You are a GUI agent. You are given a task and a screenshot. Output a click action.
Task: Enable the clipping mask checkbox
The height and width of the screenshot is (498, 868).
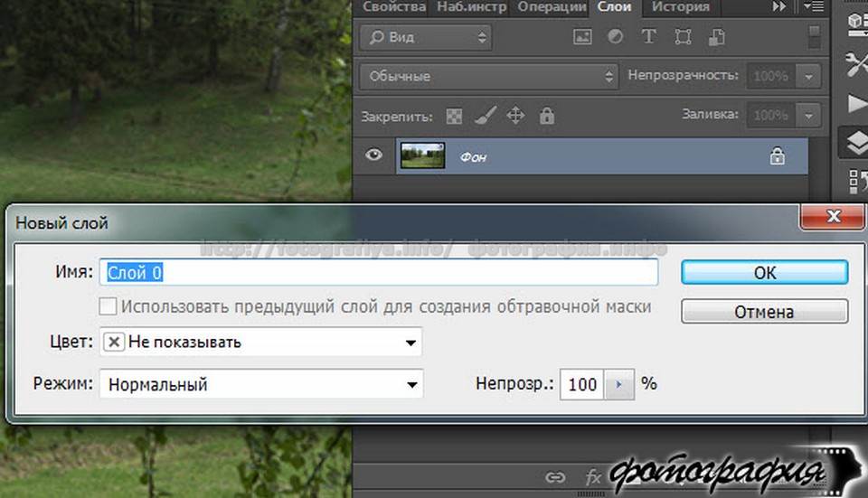[108, 306]
